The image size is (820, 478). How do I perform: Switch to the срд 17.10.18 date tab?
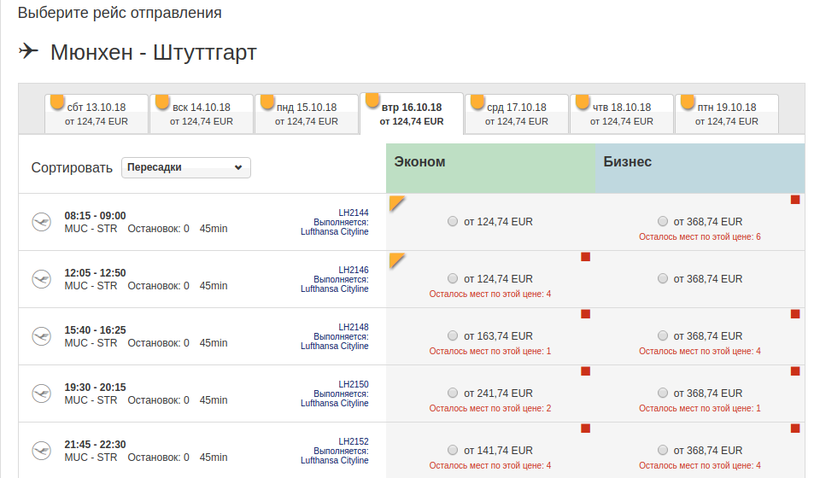pos(516,114)
